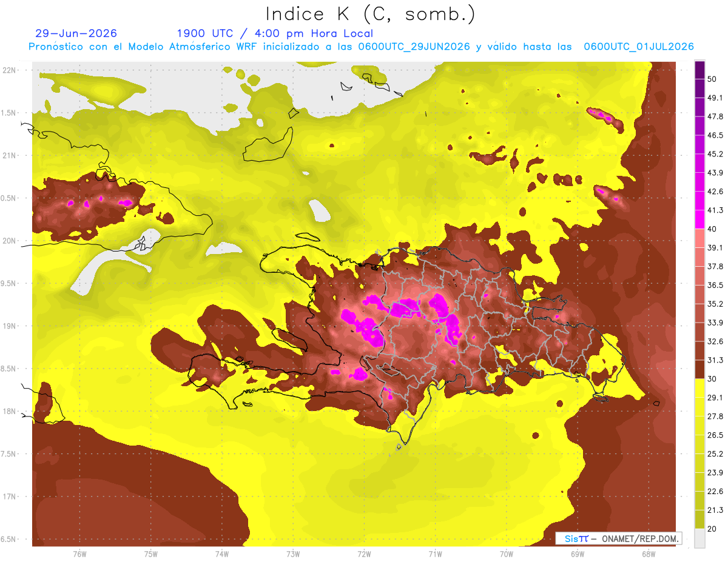This screenshot has width=728, height=562.
Task: Pick the salmon swatch between 39.1 and 40
Action: (x=699, y=238)
